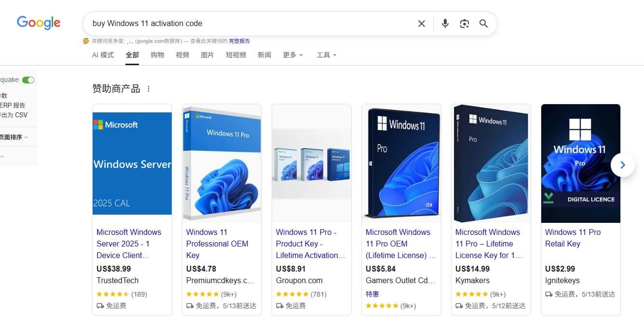
Task: Click the TrustedTech seller name
Action: click(117, 280)
